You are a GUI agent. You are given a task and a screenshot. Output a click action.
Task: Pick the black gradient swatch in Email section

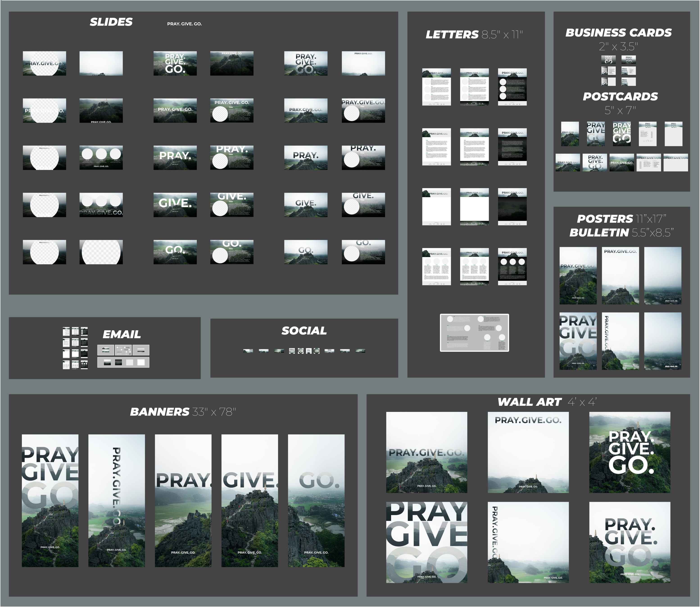pyautogui.click(x=118, y=363)
